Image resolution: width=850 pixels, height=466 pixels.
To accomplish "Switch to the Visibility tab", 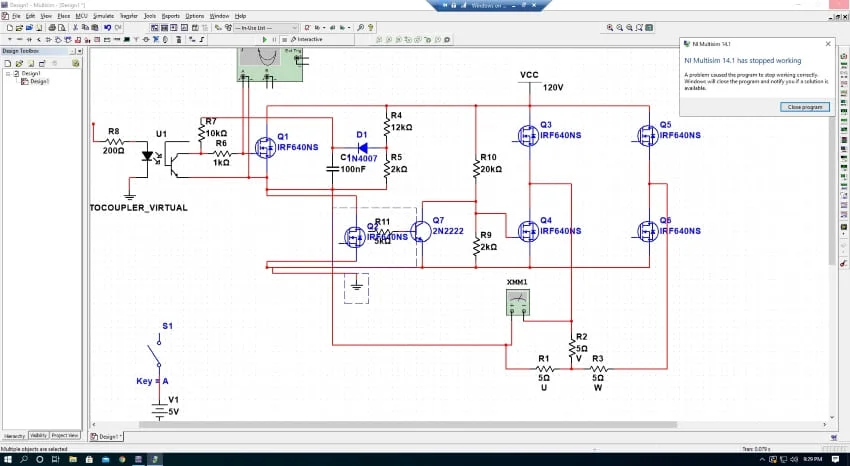I will (38, 436).
